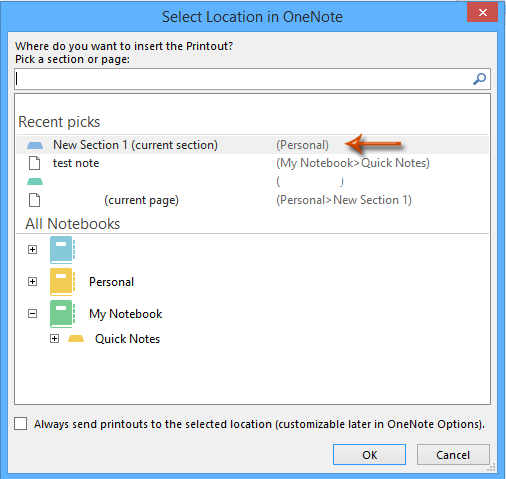Select the blue New Section 1 section icon
This screenshot has height=479, width=506.
[x=35, y=145]
